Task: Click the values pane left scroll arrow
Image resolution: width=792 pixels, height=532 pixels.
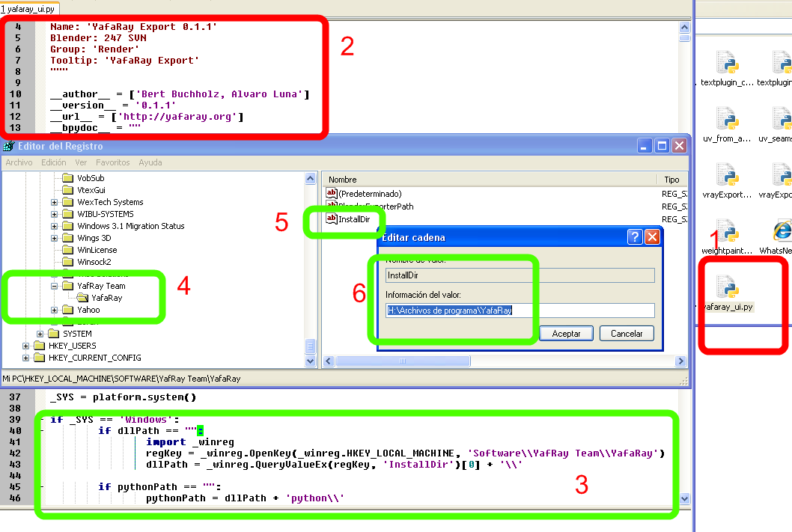Action: click(x=329, y=361)
